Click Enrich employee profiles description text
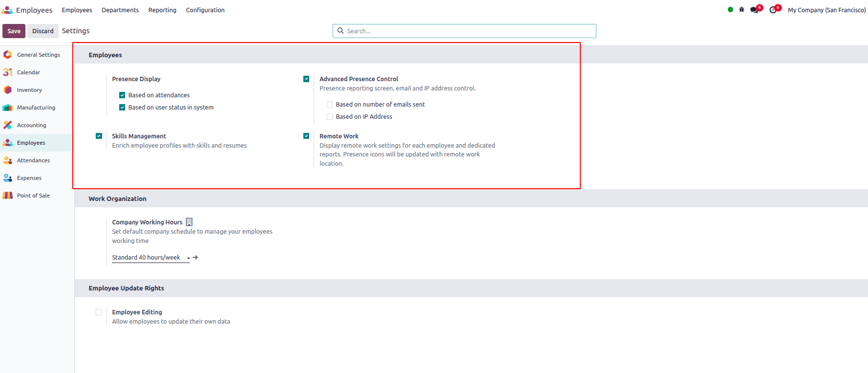 (179, 145)
